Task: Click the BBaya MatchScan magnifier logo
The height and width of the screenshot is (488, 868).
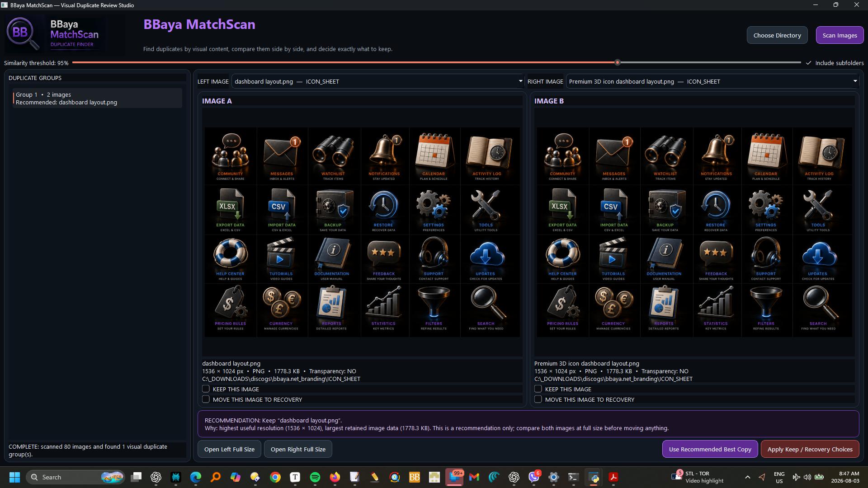Action: pyautogui.click(x=23, y=33)
